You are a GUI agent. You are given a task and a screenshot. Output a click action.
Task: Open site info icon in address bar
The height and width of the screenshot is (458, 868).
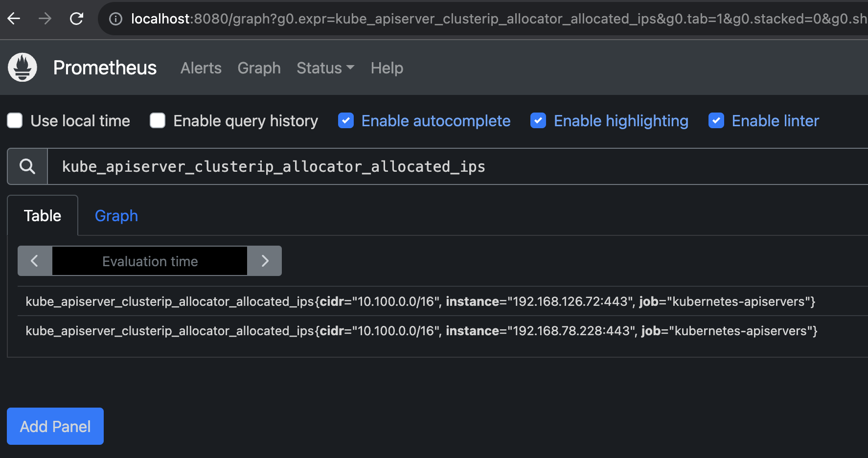pos(115,19)
